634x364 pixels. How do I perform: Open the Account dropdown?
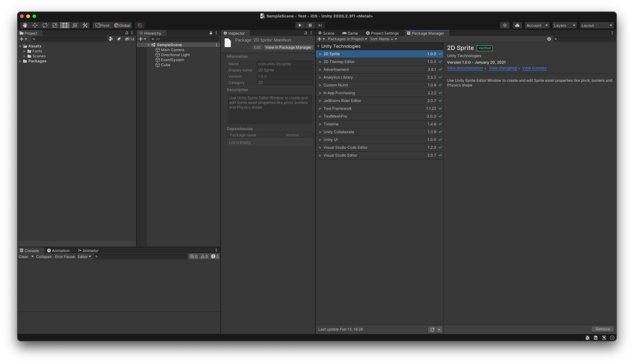[x=537, y=25]
